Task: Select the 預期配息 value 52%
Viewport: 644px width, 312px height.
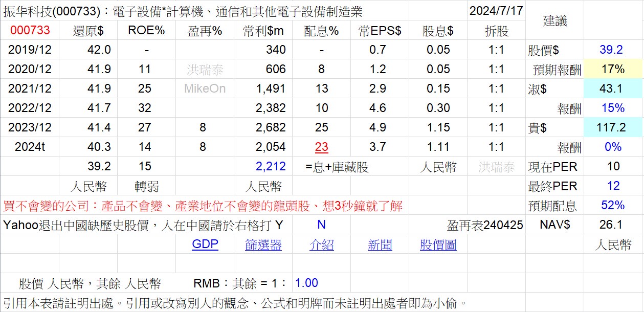Action: pyautogui.click(x=613, y=205)
